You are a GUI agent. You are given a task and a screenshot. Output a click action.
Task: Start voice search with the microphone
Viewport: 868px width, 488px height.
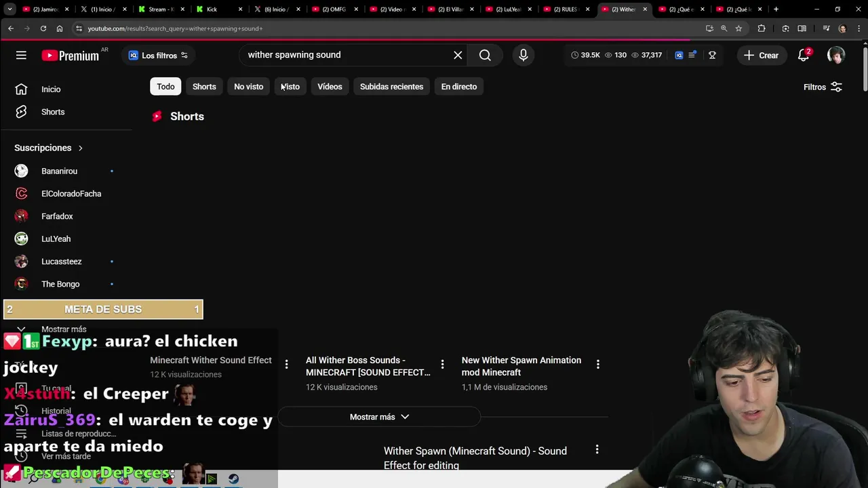[523, 55]
